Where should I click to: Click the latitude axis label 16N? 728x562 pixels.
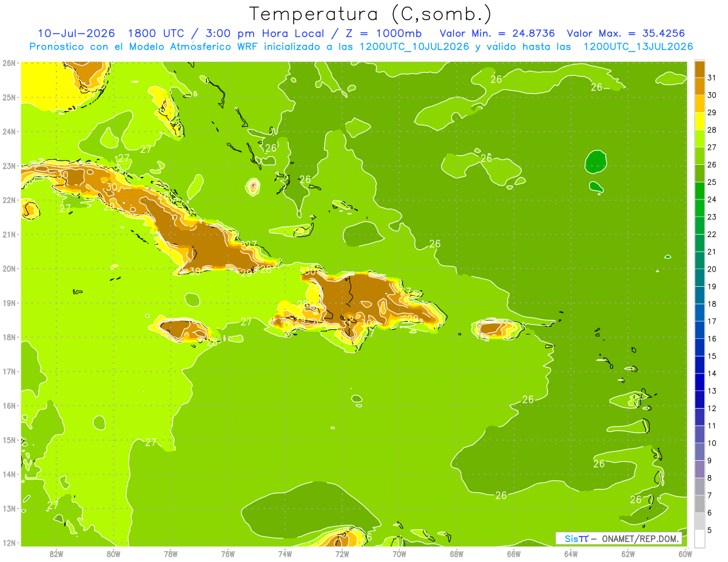point(8,406)
